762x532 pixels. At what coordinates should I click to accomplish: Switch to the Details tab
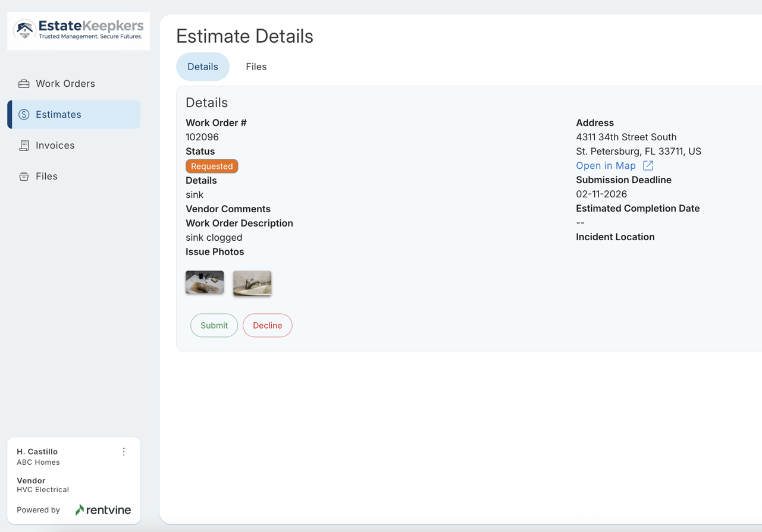(202, 67)
